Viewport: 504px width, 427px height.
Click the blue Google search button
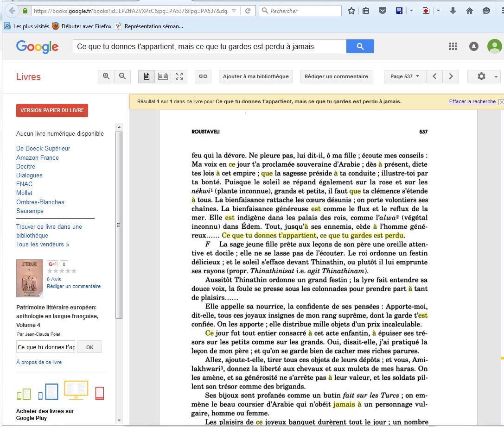pos(360,46)
